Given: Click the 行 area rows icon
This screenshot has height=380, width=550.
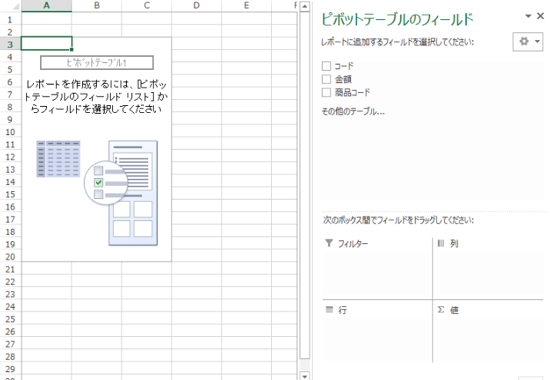Looking at the screenshot, I should click(329, 309).
